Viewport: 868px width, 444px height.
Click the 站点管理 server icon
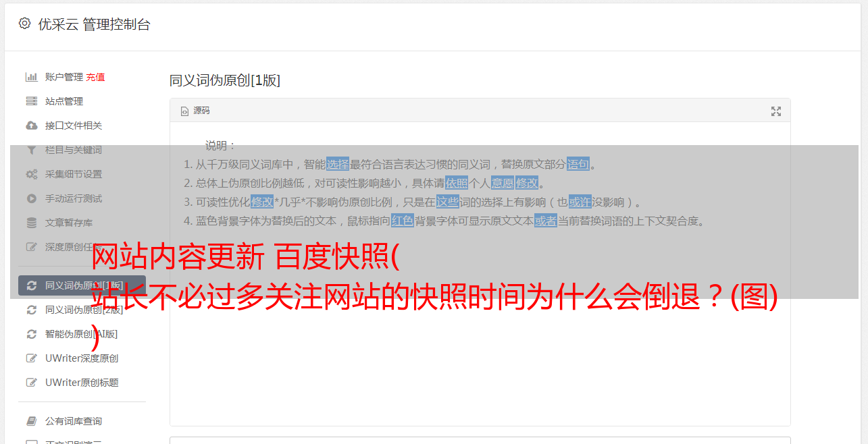(31, 101)
